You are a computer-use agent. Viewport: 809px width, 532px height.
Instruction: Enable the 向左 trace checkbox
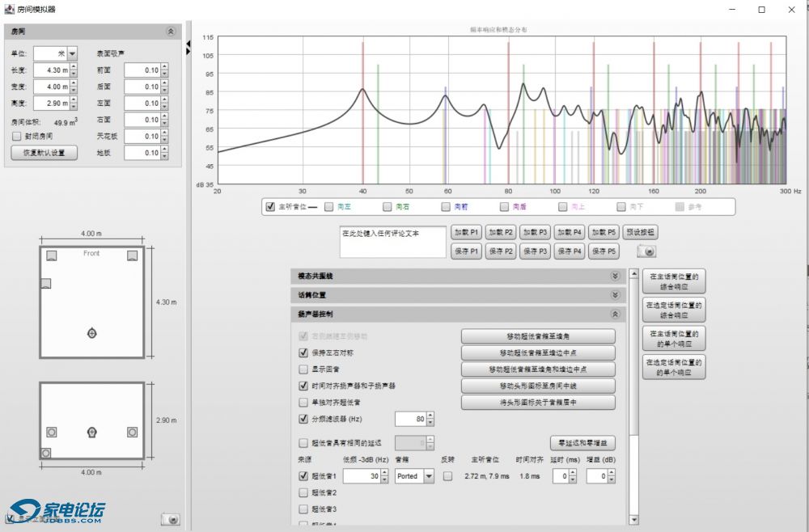[328, 207]
